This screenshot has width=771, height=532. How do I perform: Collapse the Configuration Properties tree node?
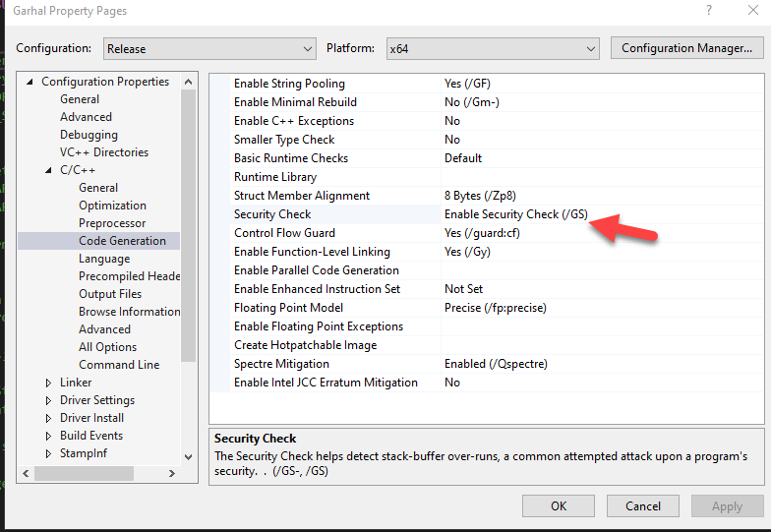tap(30, 82)
